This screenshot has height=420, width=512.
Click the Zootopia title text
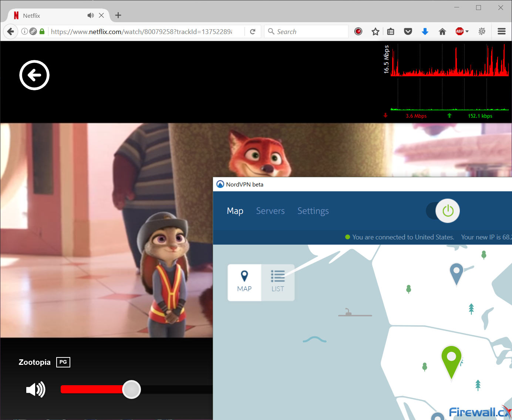click(x=35, y=362)
